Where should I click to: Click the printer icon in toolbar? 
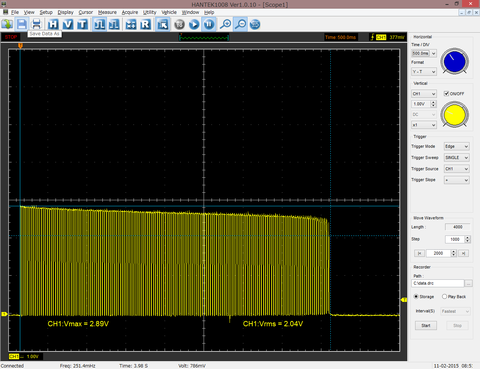point(36,24)
